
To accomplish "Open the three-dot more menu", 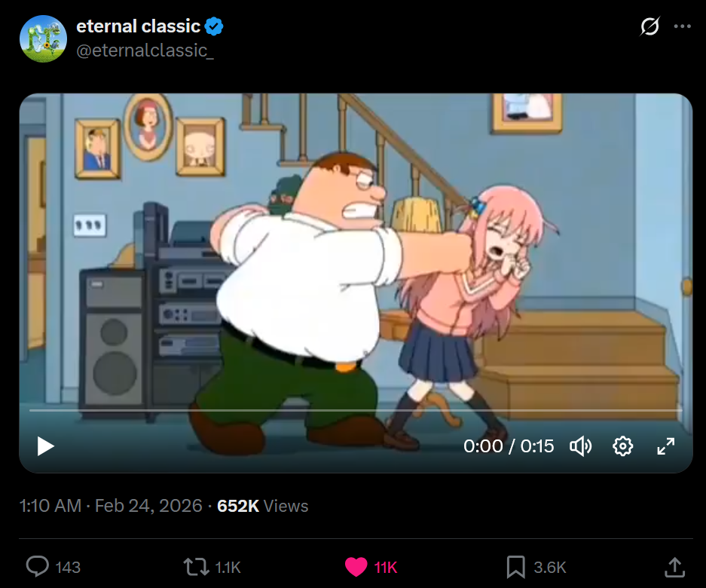I will click(682, 26).
